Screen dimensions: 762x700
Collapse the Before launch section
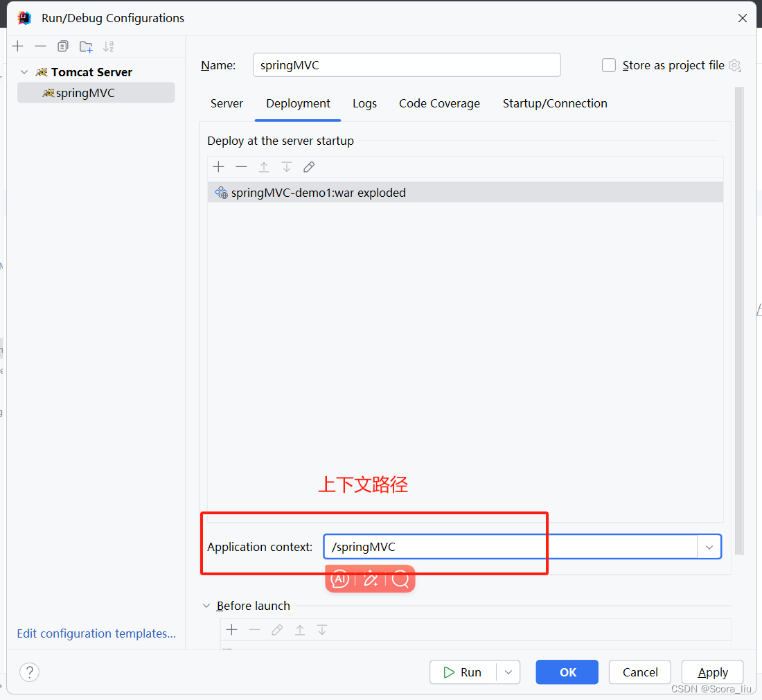coord(206,606)
